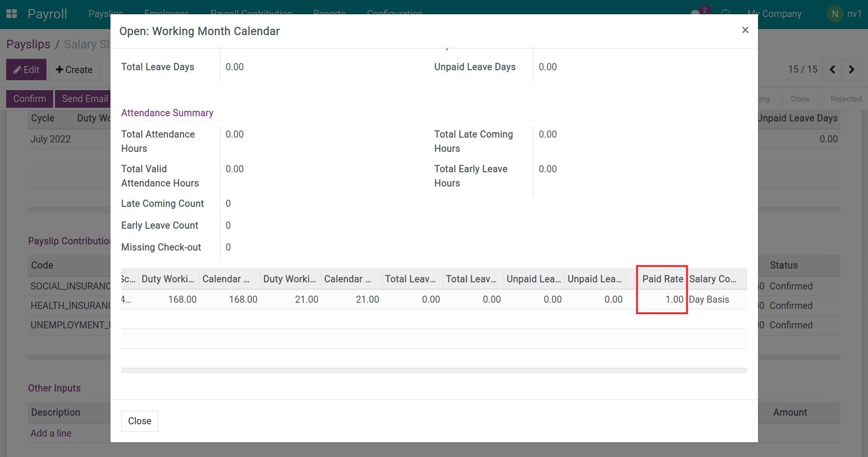
Task: Click the nv1 user avatar
Action: 835,14
